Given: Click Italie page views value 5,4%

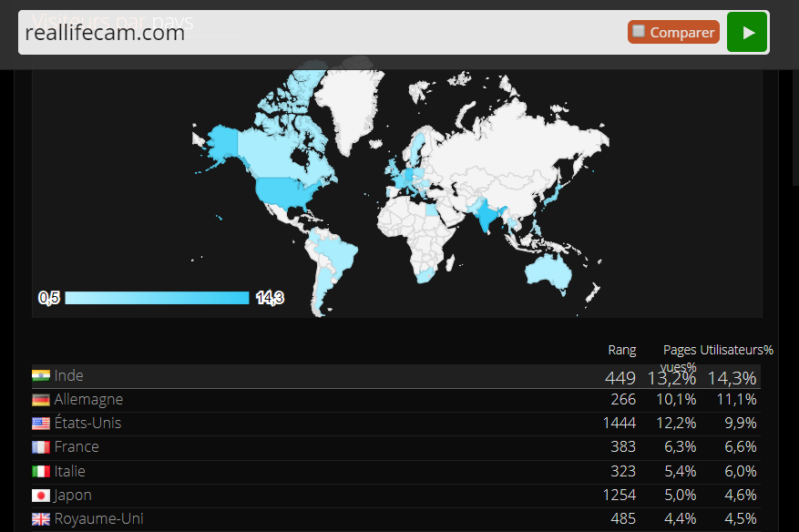Looking at the screenshot, I should tap(681, 471).
